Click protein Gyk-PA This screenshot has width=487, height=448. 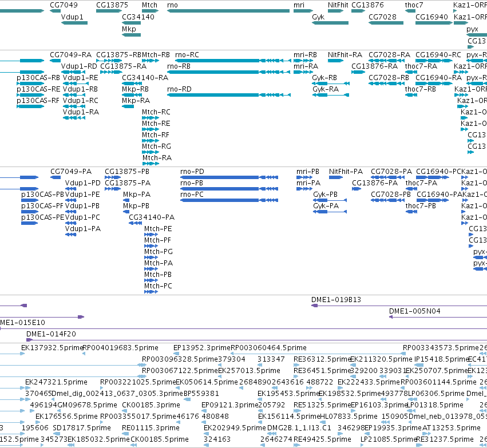[330, 212]
